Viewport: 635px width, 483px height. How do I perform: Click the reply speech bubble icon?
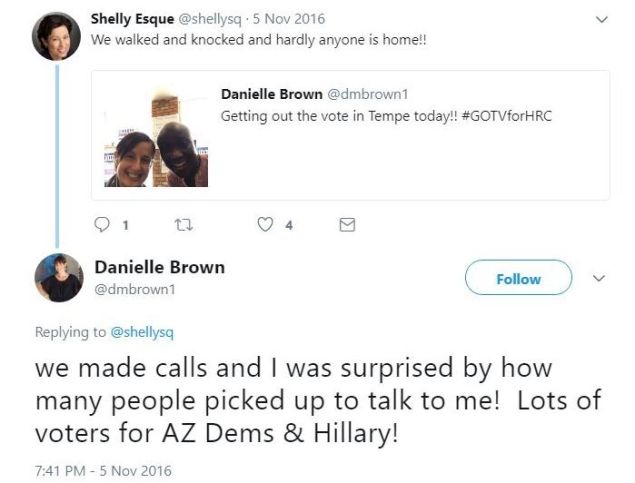pos(102,224)
